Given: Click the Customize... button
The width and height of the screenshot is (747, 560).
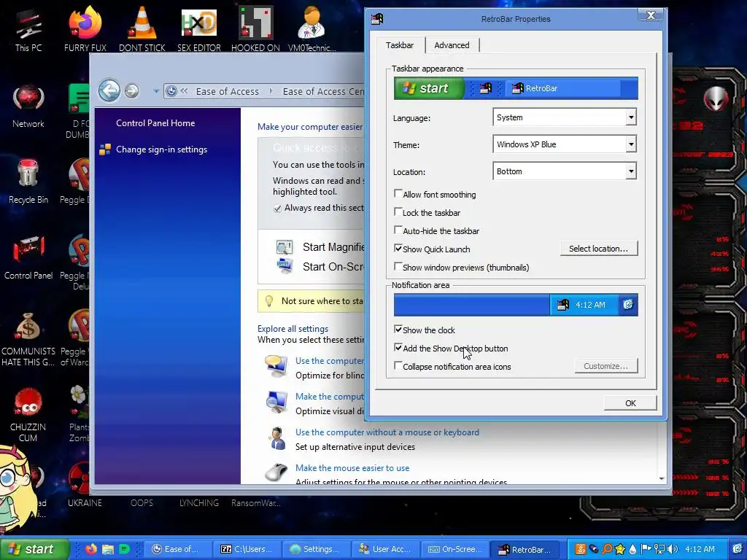Looking at the screenshot, I should 605,366.
